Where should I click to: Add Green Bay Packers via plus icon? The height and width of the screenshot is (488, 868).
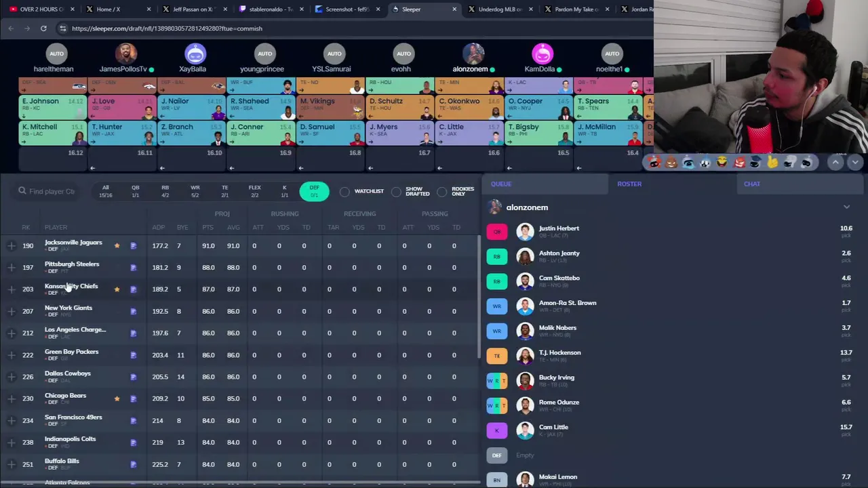(12, 354)
